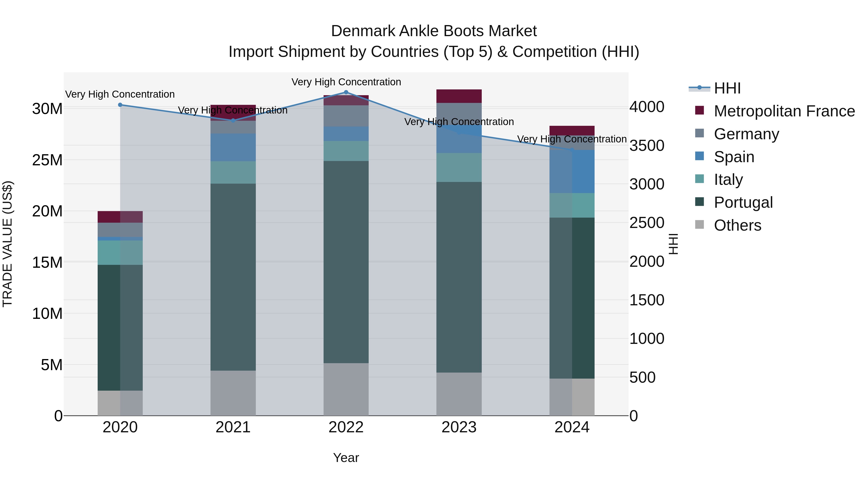Click the 2021 Others bar segment
This screenshot has width=868, height=488.
click(x=233, y=393)
